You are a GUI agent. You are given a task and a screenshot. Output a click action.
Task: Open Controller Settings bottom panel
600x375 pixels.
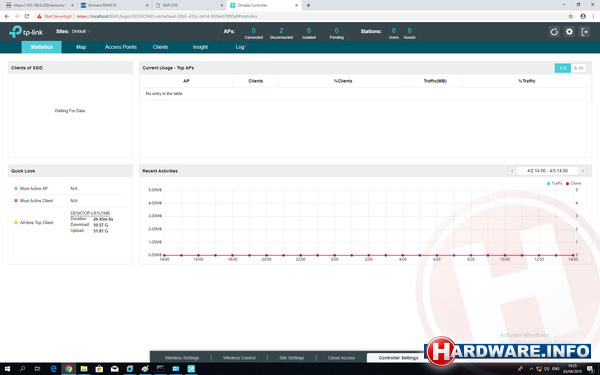pyautogui.click(x=398, y=358)
